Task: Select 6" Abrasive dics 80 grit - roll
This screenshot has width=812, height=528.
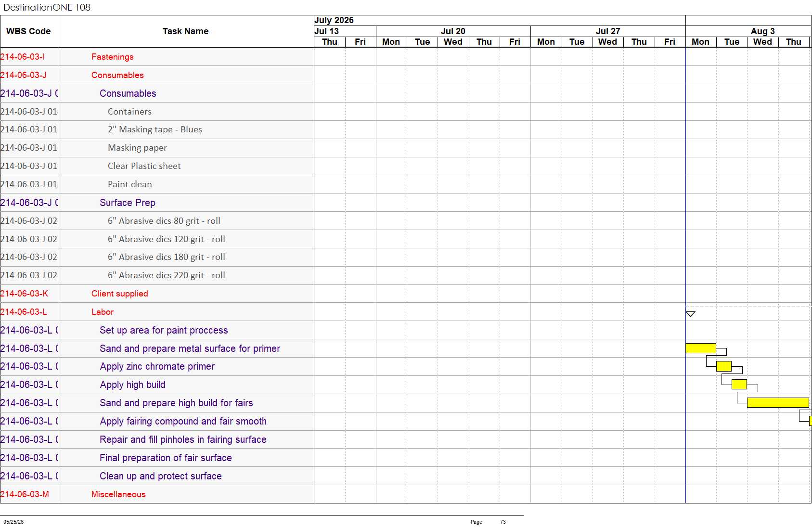Action: [164, 221]
